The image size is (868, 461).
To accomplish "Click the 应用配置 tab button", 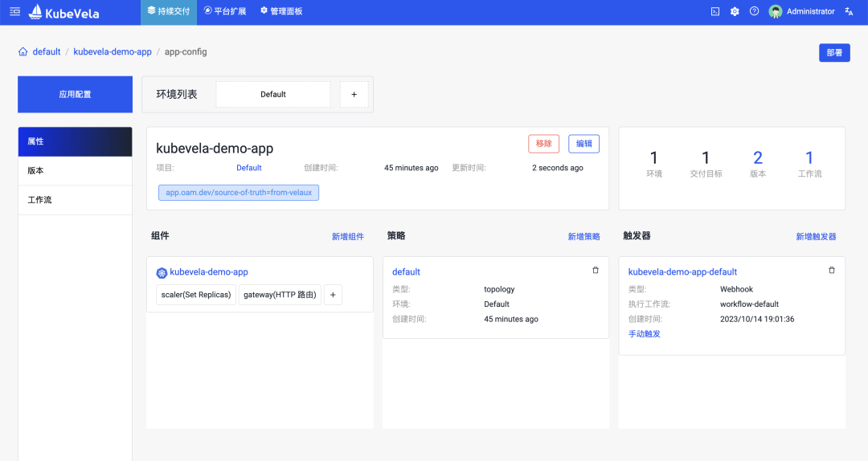I will pos(76,95).
